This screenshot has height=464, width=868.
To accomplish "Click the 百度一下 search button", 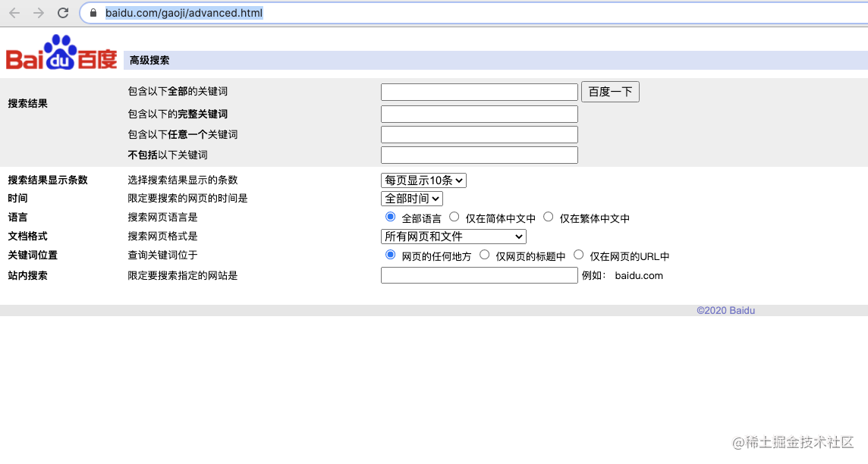I will point(610,92).
